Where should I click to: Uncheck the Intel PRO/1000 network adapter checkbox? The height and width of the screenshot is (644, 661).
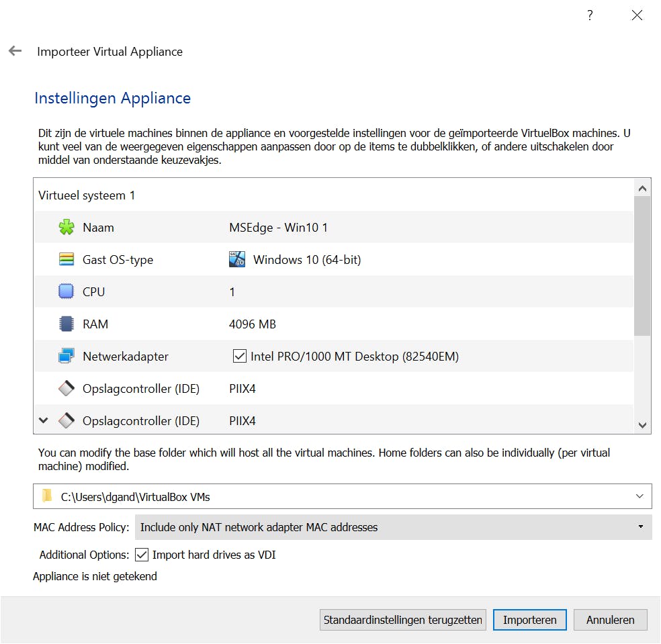(239, 356)
